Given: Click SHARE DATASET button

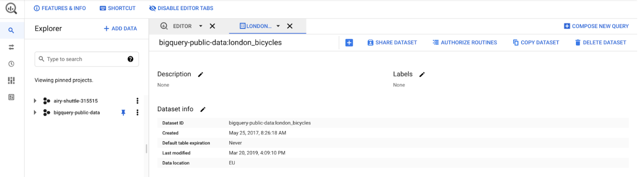Looking at the screenshot, I should (x=392, y=43).
